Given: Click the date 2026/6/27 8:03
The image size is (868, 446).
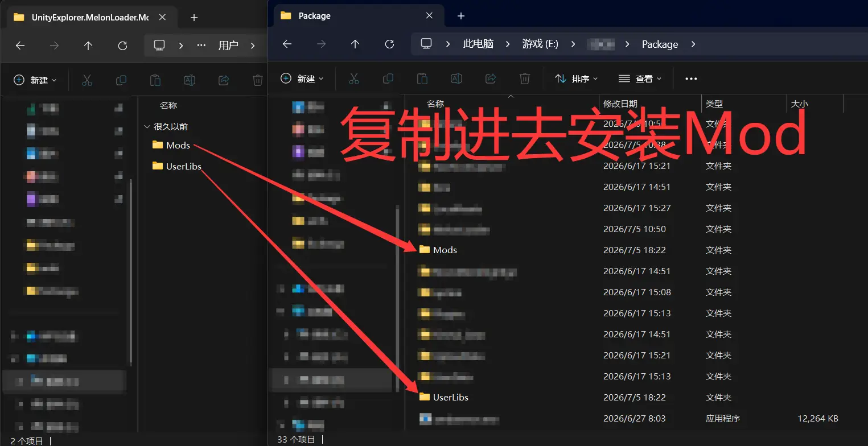Looking at the screenshot, I should 634,418.
